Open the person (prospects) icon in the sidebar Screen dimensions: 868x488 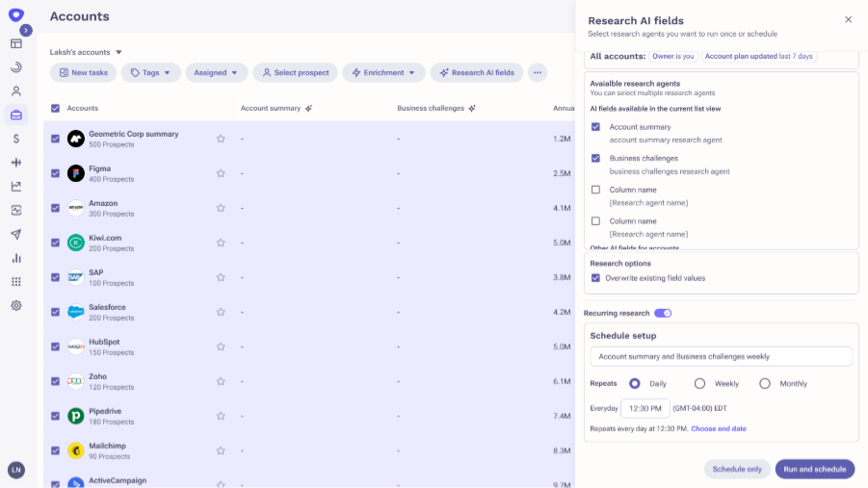click(16, 91)
